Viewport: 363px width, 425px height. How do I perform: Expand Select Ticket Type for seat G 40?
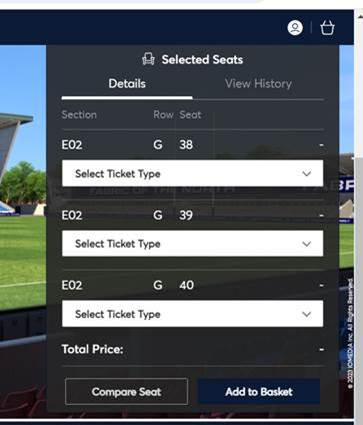pos(192,314)
